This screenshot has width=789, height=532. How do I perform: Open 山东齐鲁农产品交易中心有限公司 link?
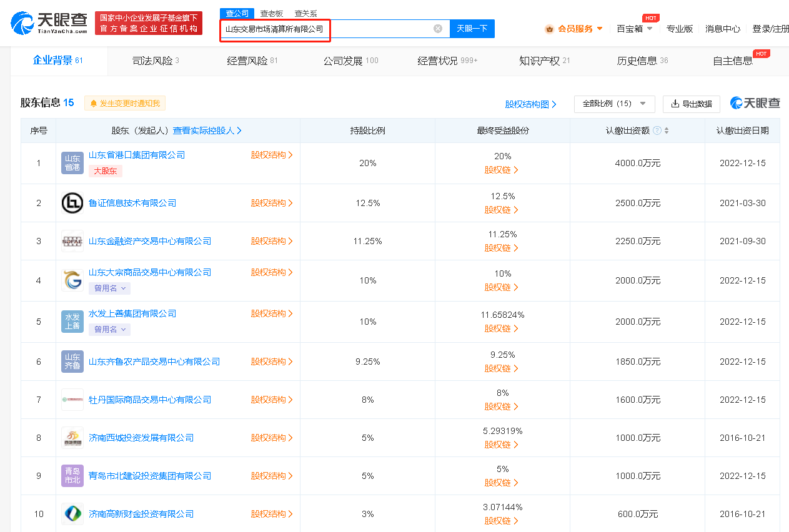point(154,362)
